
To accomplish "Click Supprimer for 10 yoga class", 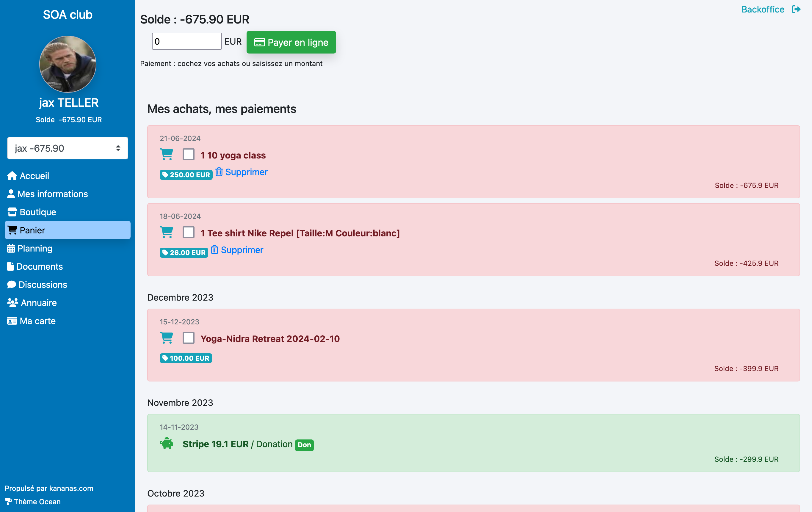I will tap(246, 172).
